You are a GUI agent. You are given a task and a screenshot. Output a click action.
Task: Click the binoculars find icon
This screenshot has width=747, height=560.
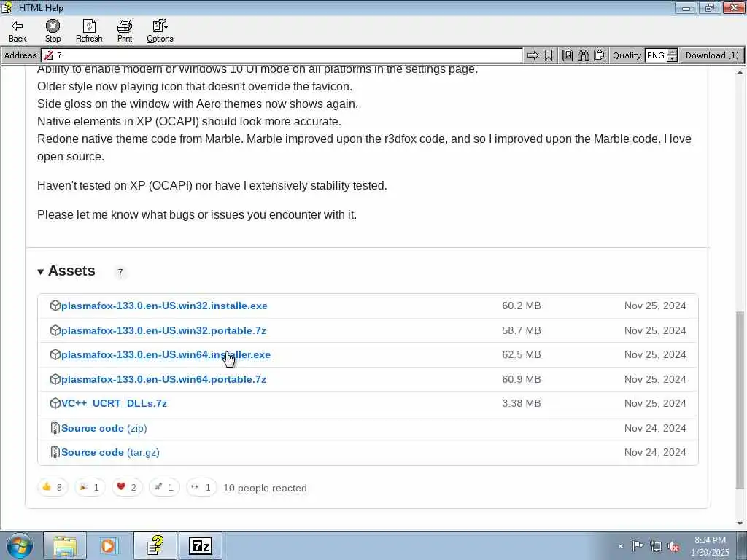(x=584, y=55)
